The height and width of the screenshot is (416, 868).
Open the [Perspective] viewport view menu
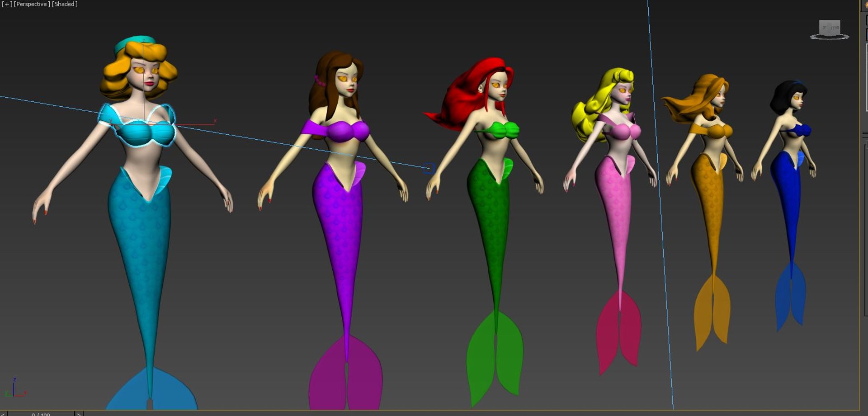(32, 4)
